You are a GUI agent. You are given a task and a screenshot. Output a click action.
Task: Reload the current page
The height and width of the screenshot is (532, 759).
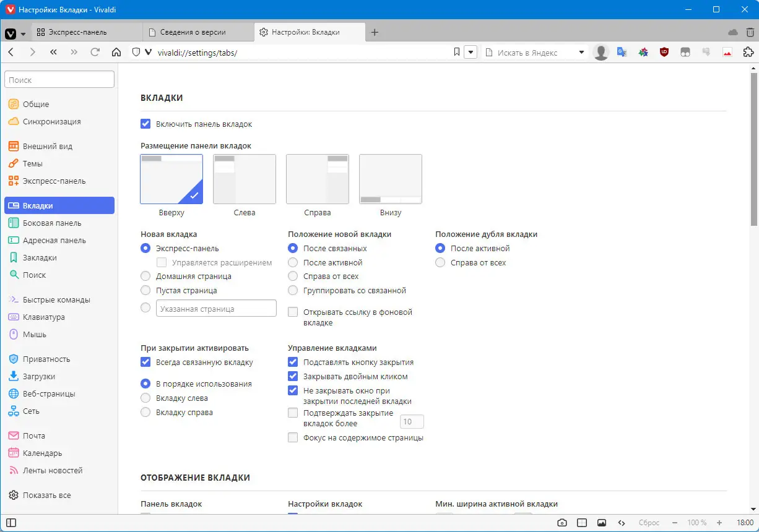(95, 53)
